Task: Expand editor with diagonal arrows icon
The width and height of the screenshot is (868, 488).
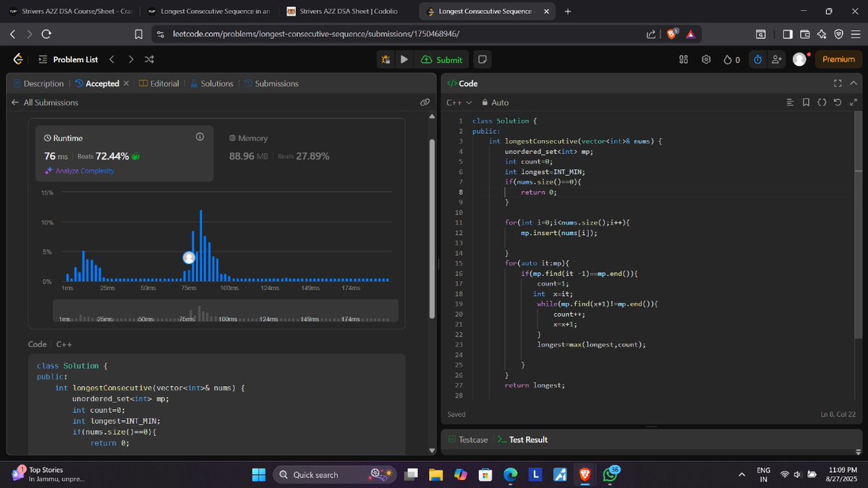Action: point(854,103)
